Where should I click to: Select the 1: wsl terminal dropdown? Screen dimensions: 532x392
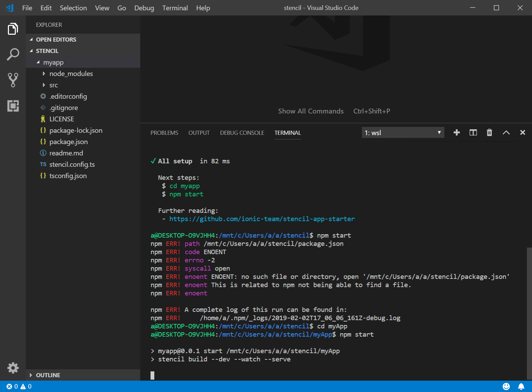[403, 133]
